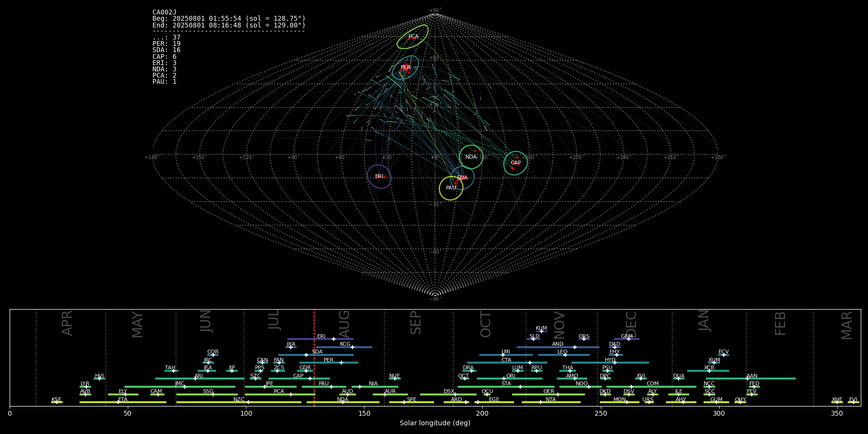Click the AND shower bar in the timeline
Image resolution: width=868 pixels, height=434 pixels.
pyautogui.click(x=558, y=347)
